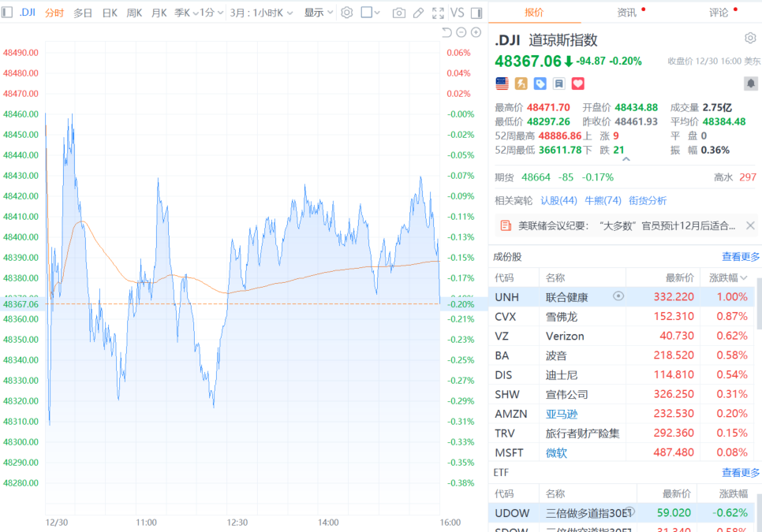The width and height of the screenshot is (762, 532).
Task: Open the 季K period dropdown
Action: pyautogui.click(x=187, y=13)
